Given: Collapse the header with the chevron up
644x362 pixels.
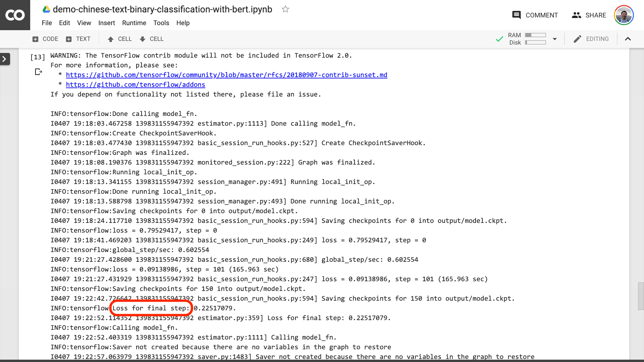Looking at the screenshot, I should pos(628,39).
